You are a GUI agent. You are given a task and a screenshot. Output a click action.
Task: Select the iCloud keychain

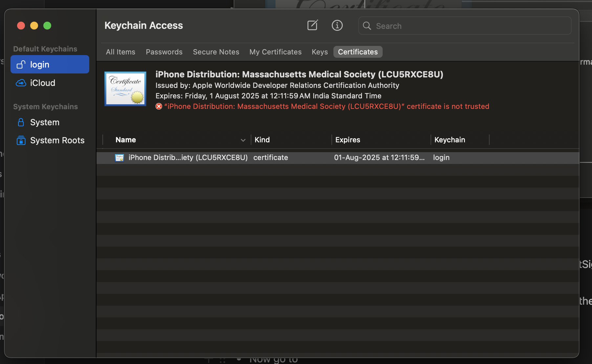(42, 83)
